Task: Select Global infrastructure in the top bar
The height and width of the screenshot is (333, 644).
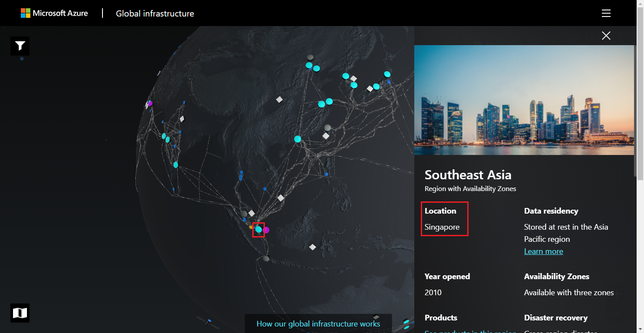Action: (155, 13)
